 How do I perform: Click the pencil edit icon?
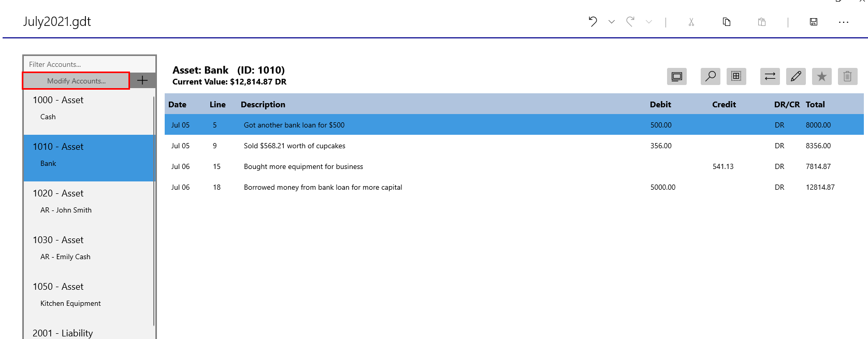point(796,77)
